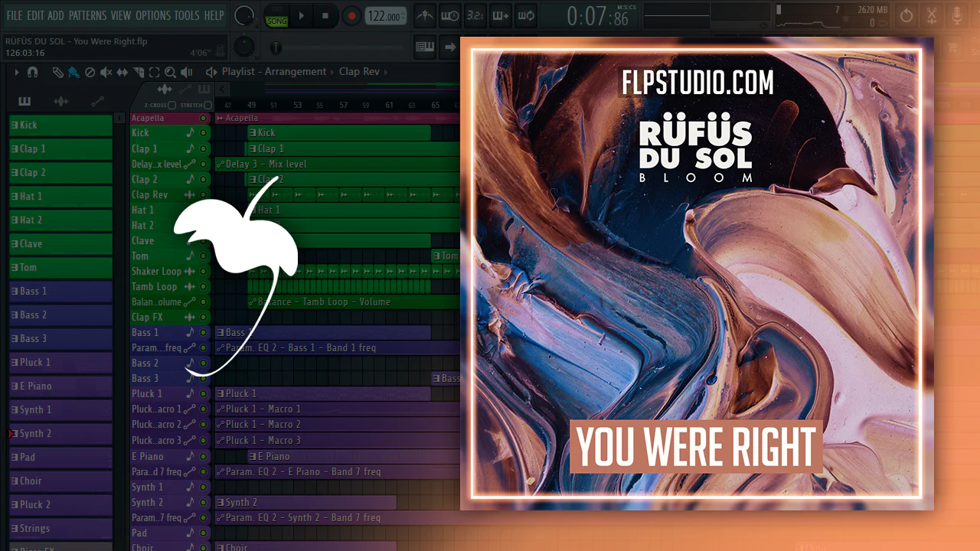Mute the Kick track
The height and width of the screenshot is (551, 980).
click(203, 133)
